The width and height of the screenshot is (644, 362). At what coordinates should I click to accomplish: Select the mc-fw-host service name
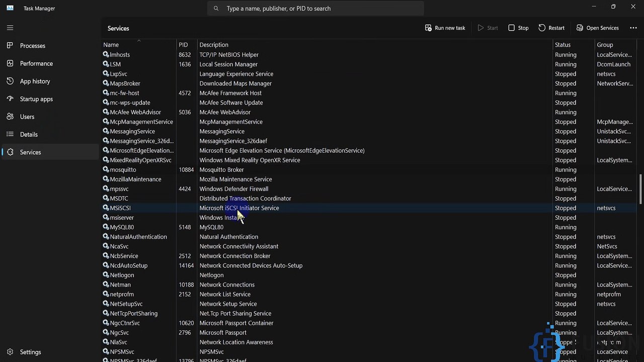click(x=124, y=93)
